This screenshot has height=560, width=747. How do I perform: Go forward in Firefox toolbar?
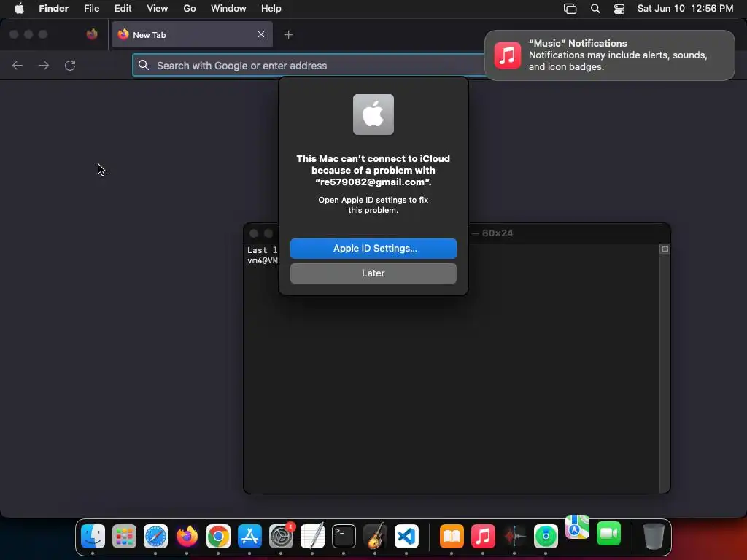[44, 65]
